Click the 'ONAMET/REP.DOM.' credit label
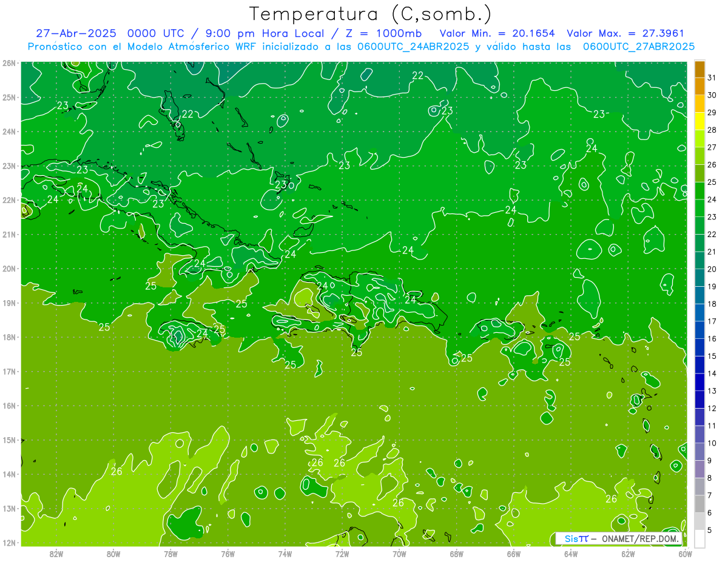Screen dimensions: 728x562 640,538
